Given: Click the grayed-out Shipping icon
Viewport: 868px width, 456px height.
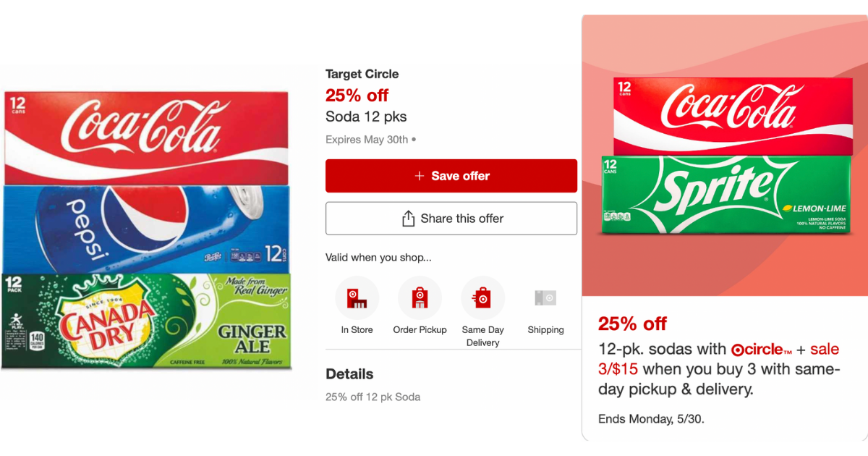Looking at the screenshot, I should click(545, 297).
